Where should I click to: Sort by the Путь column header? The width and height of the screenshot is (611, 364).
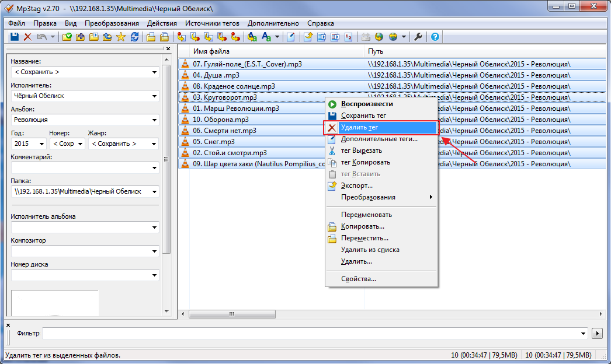pyautogui.click(x=485, y=51)
